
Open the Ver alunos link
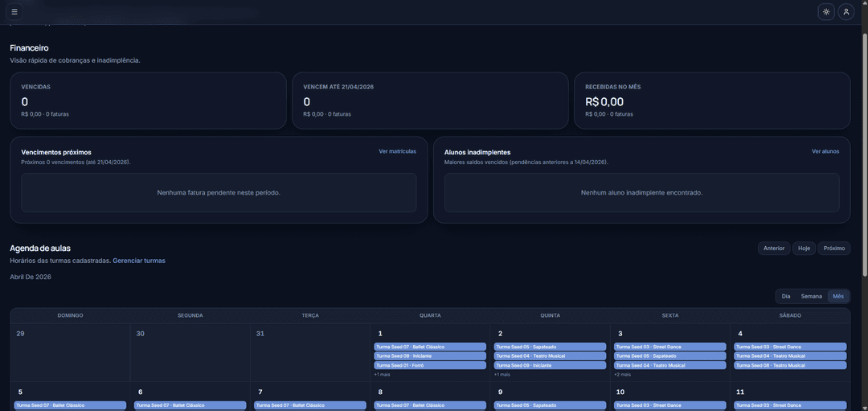point(825,151)
